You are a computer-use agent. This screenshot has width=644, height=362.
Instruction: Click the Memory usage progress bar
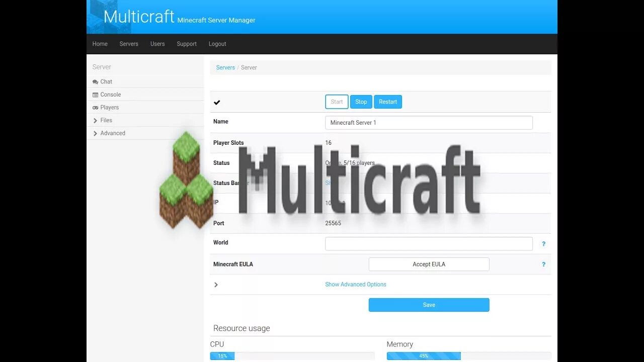point(469,356)
